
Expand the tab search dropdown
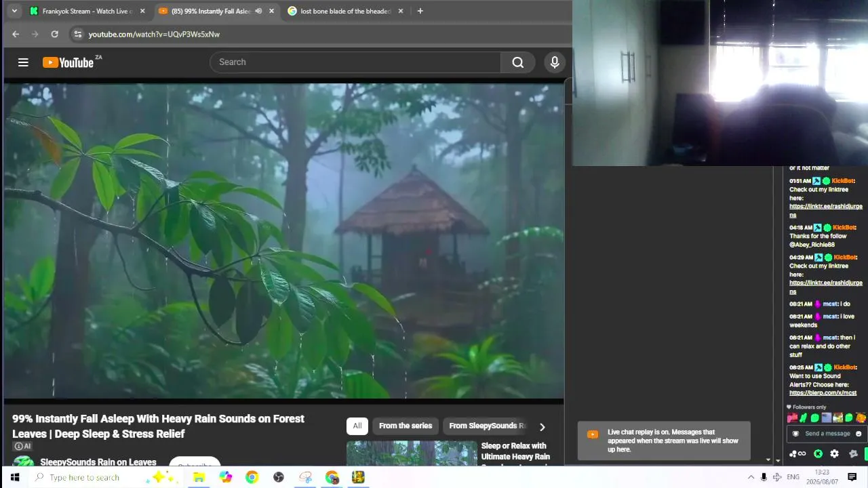14,11
